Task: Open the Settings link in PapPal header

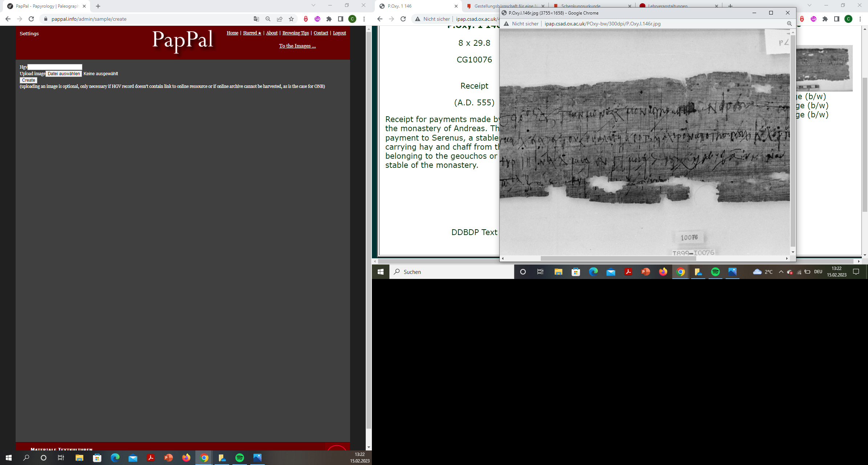Action: pos(29,33)
